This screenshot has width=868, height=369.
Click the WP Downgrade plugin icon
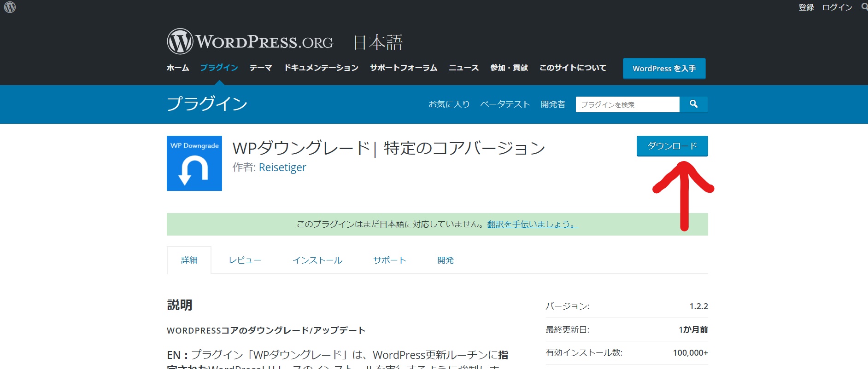[x=194, y=163]
